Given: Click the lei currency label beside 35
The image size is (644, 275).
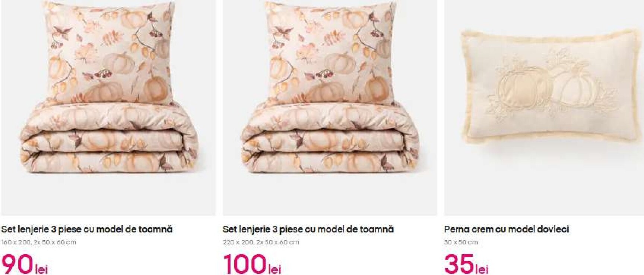Looking at the screenshot, I should point(481,269).
